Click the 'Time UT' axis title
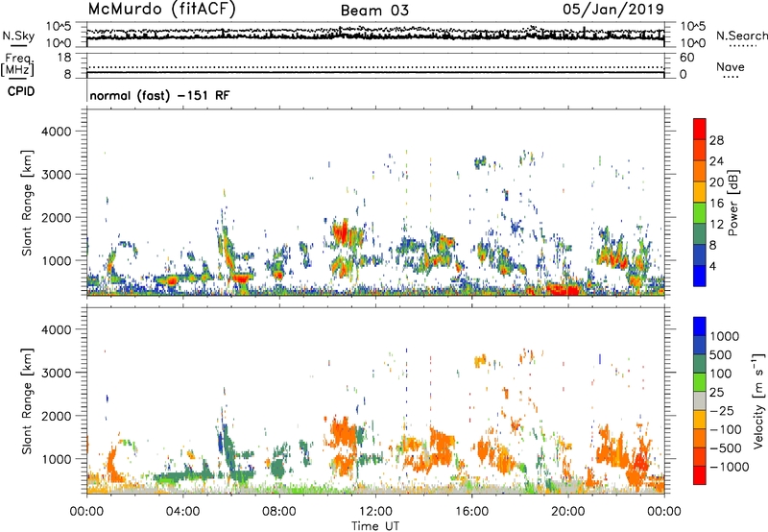The image size is (768, 532). (375, 526)
